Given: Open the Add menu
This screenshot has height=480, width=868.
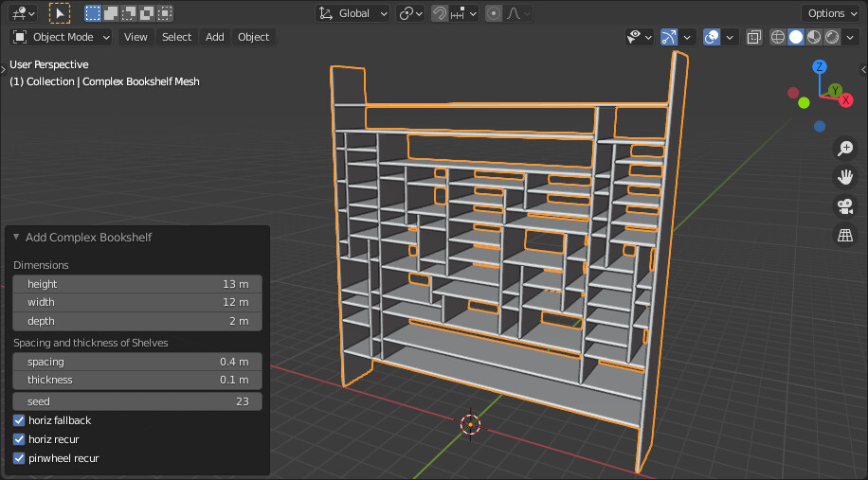Looking at the screenshot, I should pos(215,37).
